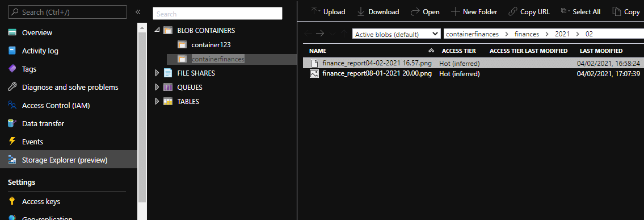Collapse the sidebar with double chevron
The image size is (644, 220).
138,12
